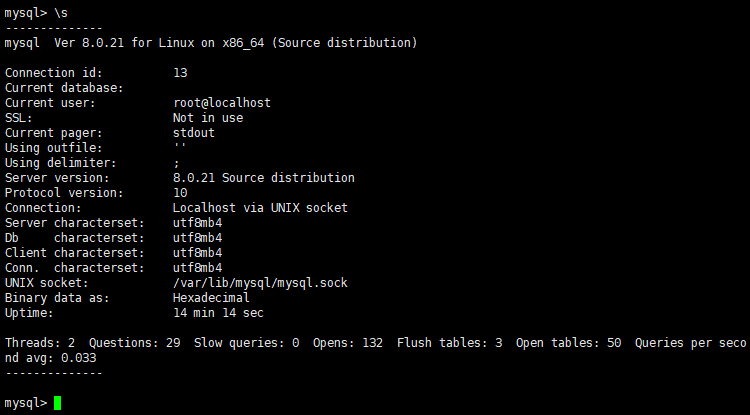Click the Using delimiter semicolon value
This screenshot has width=750, height=415.
[x=176, y=164]
